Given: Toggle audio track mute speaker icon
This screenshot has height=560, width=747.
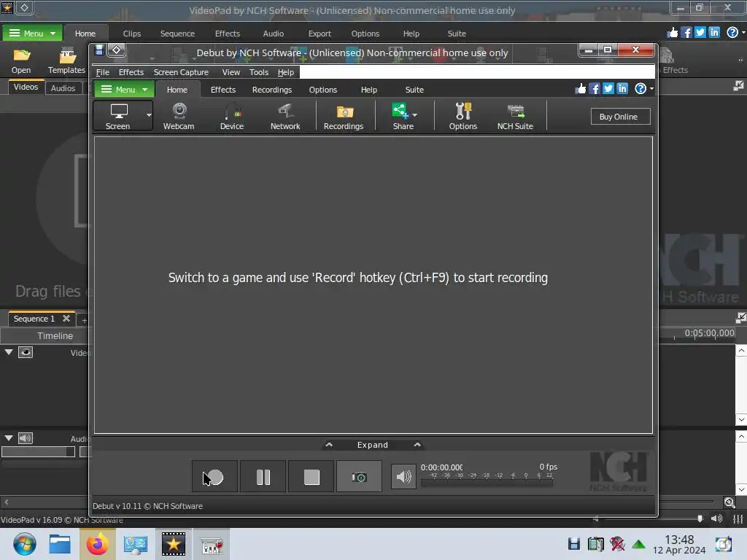Looking at the screenshot, I should pos(26,438).
